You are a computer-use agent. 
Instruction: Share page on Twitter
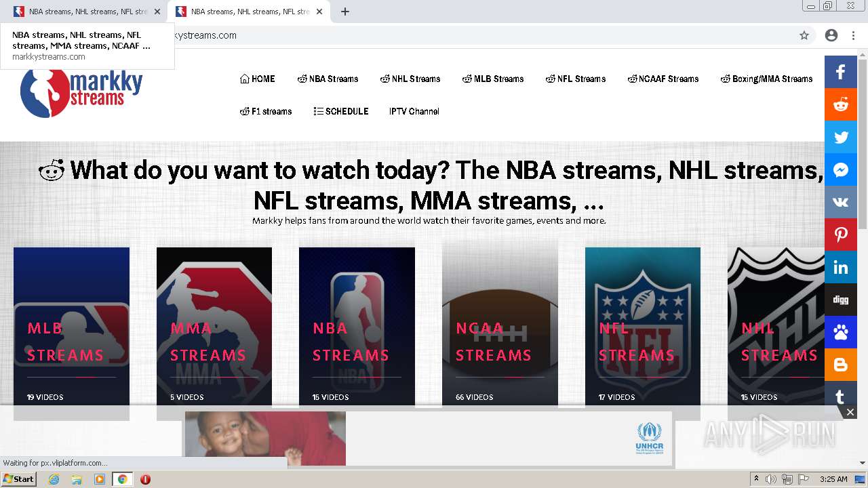coord(841,137)
